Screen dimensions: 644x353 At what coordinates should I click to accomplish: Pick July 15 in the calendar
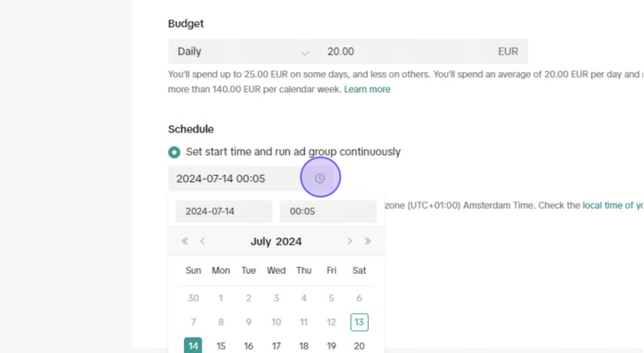pyautogui.click(x=221, y=346)
